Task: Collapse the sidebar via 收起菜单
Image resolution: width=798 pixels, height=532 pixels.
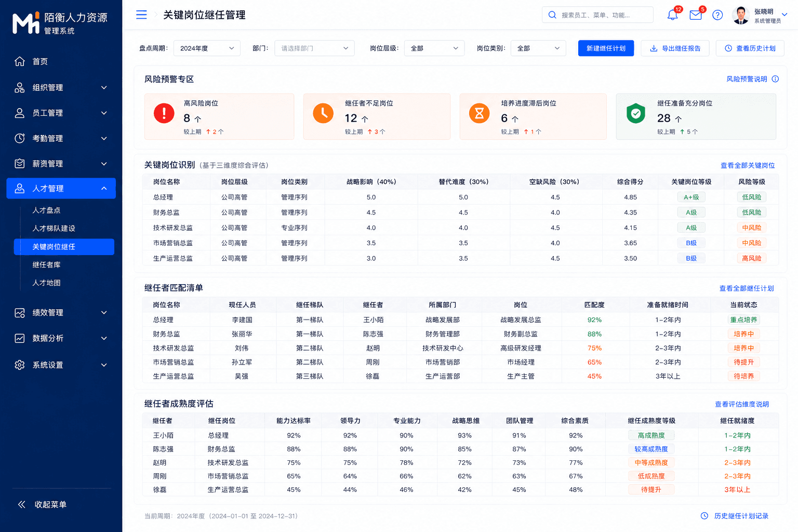Action: tap(43, 504)
